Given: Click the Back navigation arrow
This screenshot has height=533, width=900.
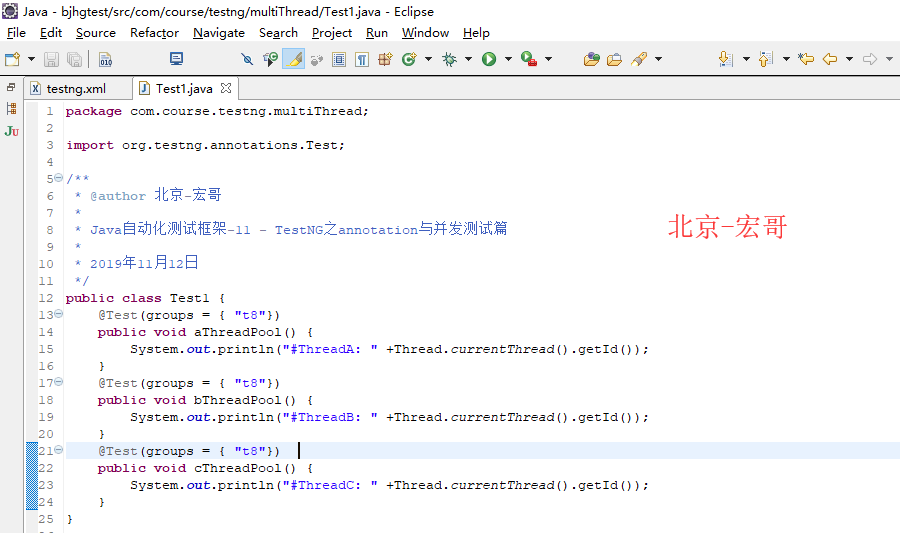Looking at the screenshot, I should tap(830, 59).
